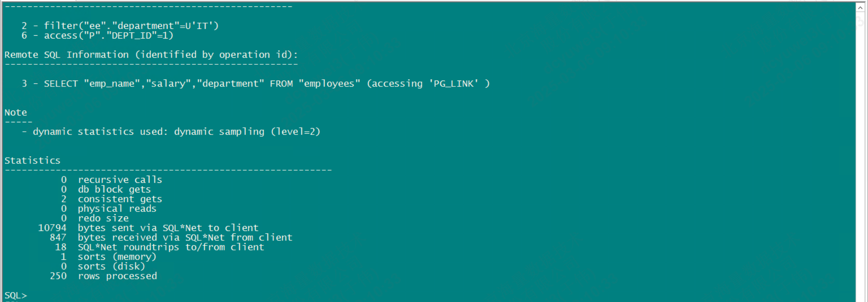Click the scroll up arrow button
The height and width of the screenshot is (302, 868).
coord(860,8)
